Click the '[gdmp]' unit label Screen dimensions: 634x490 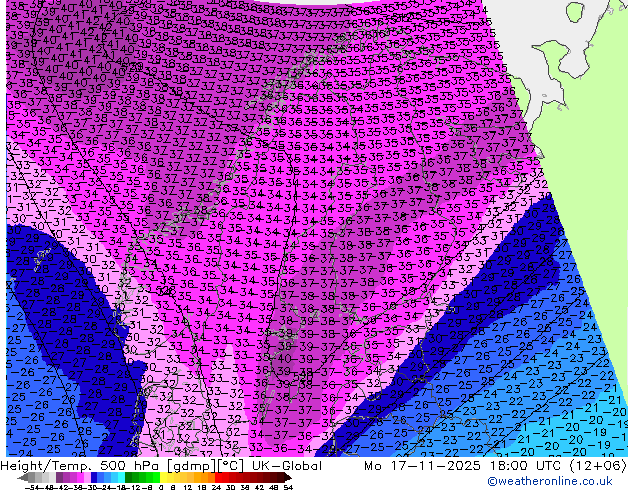coord(192,466)
